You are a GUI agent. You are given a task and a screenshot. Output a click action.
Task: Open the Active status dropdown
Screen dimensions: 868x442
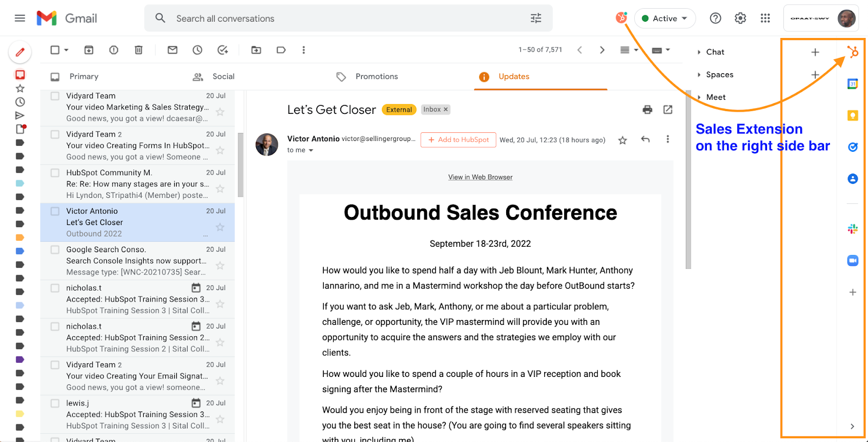pos(665,18)
